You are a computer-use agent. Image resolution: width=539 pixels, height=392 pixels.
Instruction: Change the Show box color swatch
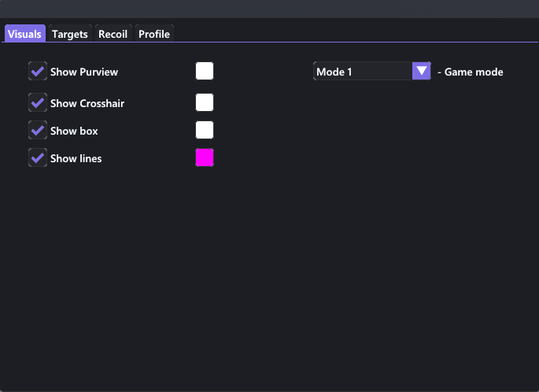[205, 130]
